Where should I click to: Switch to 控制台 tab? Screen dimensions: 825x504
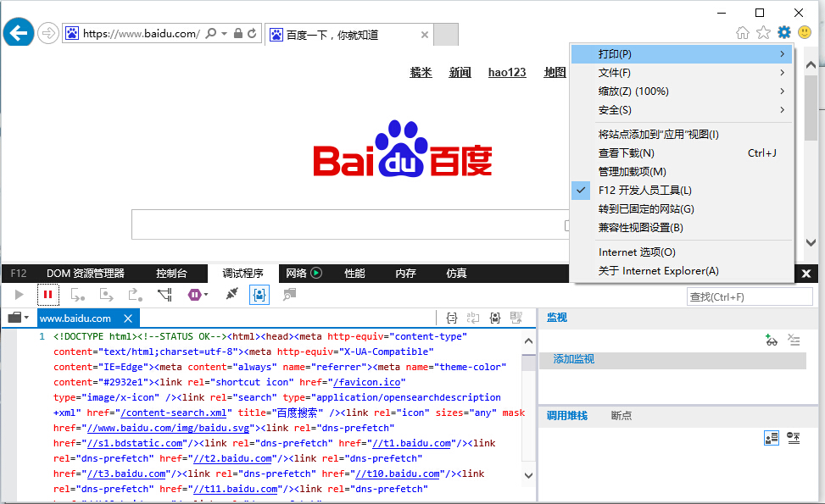tap(171, 274)
